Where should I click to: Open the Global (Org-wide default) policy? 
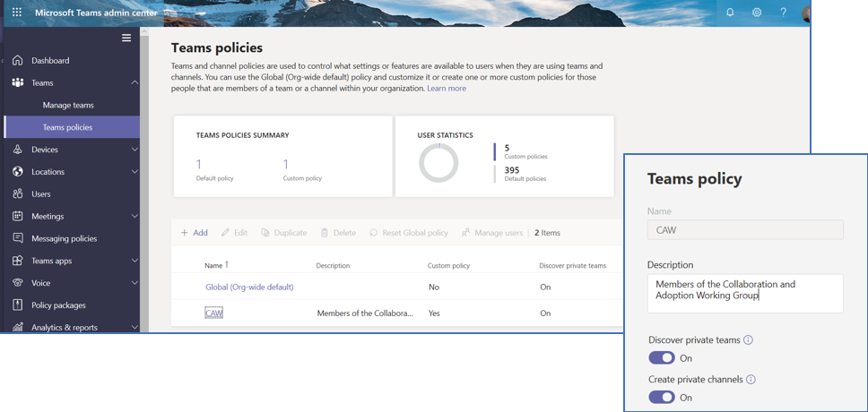(249, 288)
